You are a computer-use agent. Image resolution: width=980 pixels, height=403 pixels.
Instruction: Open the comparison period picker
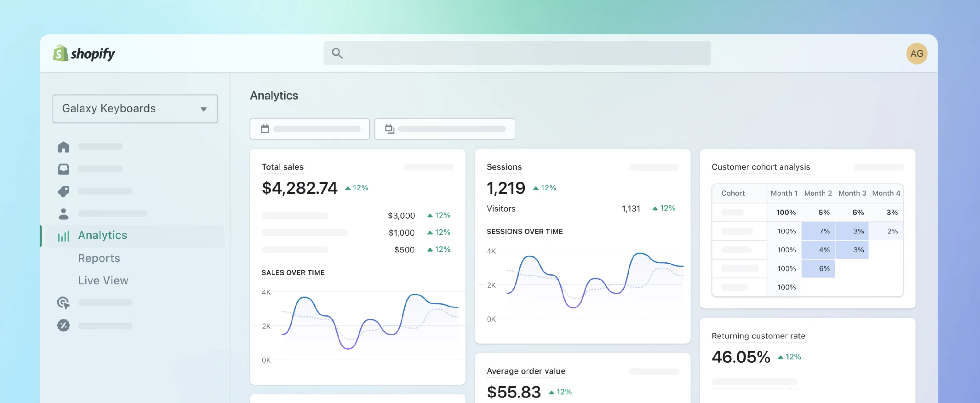444,129
